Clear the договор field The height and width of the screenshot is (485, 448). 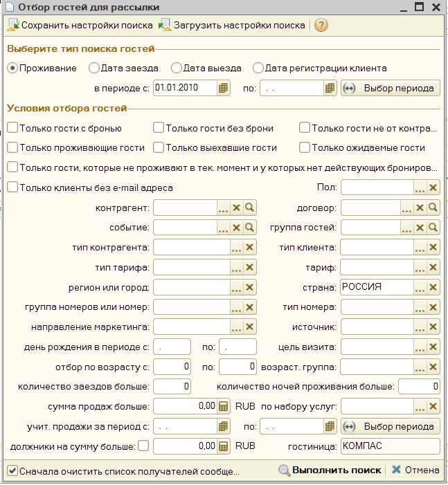tap(420, 208)
